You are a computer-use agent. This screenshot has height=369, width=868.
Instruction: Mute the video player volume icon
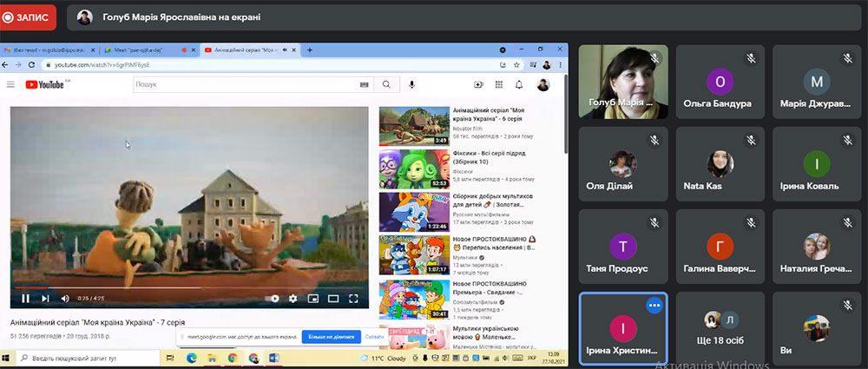(x=65, y=299)
